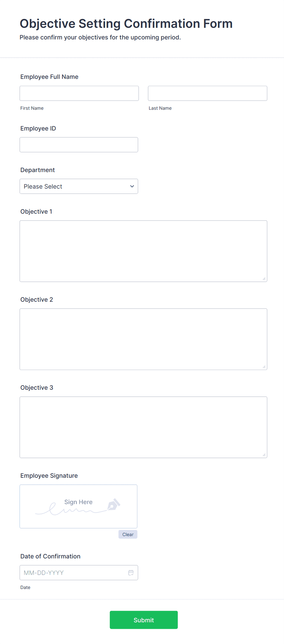Click the resize grip of Objective 3 box
This screenshot has width=284, height=644.
pos(264,455)
